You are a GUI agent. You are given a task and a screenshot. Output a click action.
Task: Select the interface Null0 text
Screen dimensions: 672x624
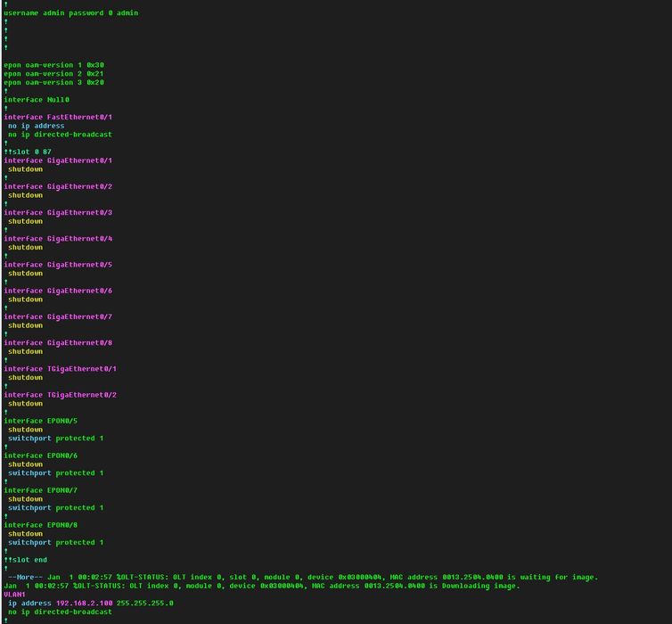pos(37,100)
